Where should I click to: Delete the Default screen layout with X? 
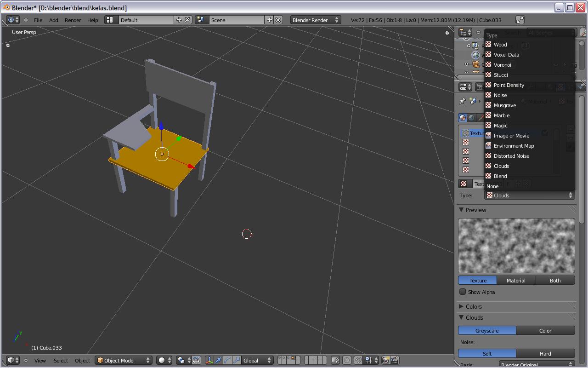tap(187, 20)
